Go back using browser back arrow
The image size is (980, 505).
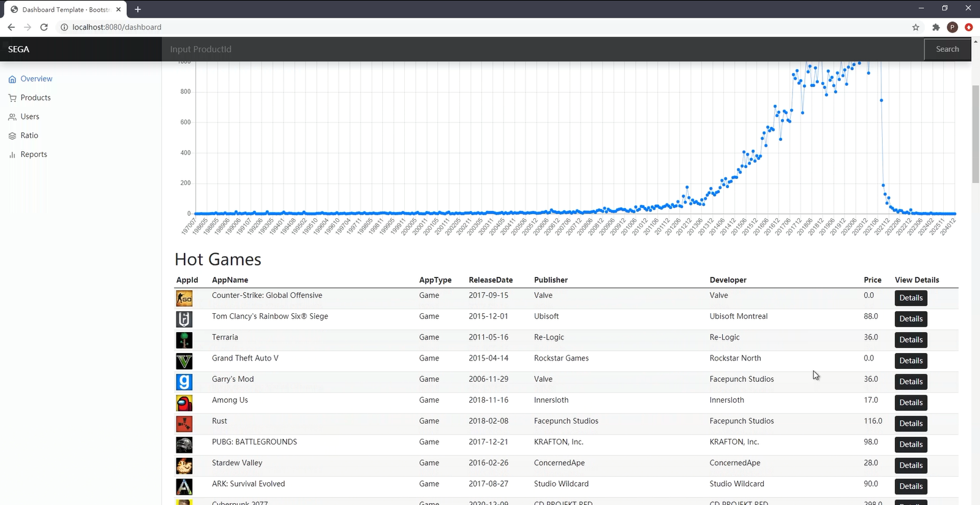pos(11,27)
